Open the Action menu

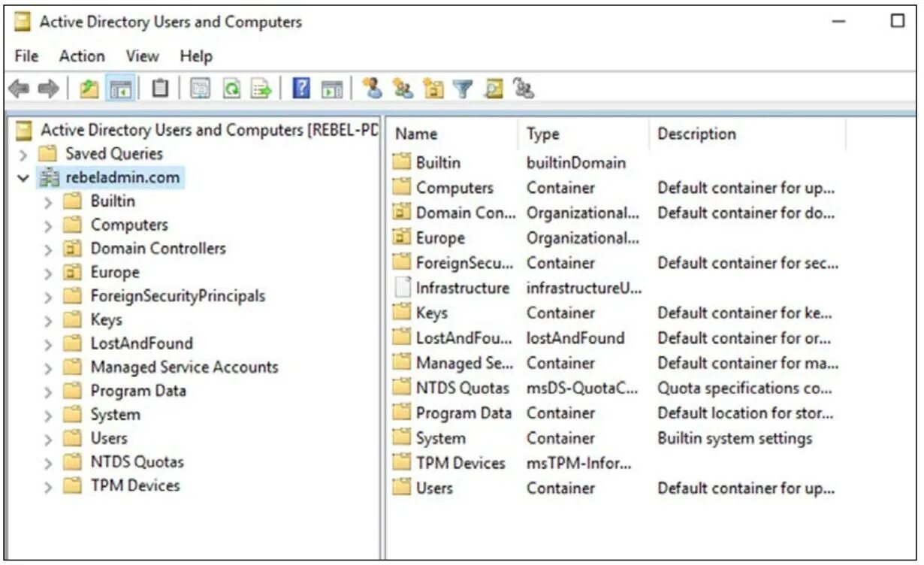point(82,56)
